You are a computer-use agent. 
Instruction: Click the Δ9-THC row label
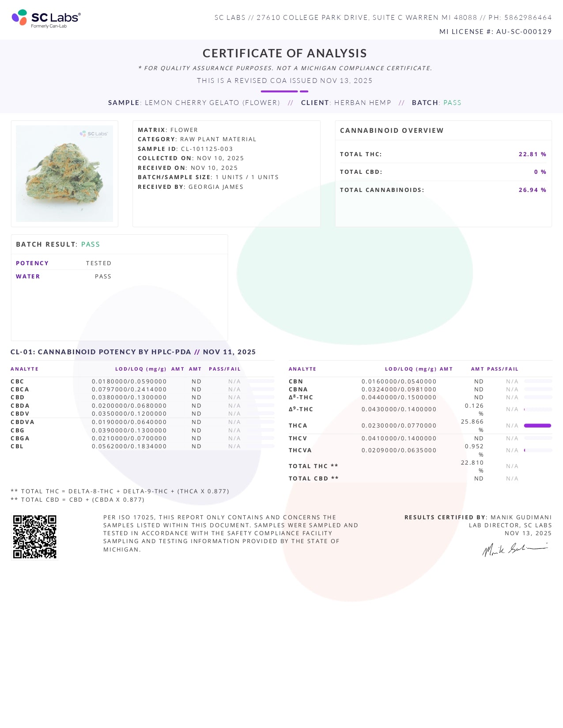pos(301,409)
